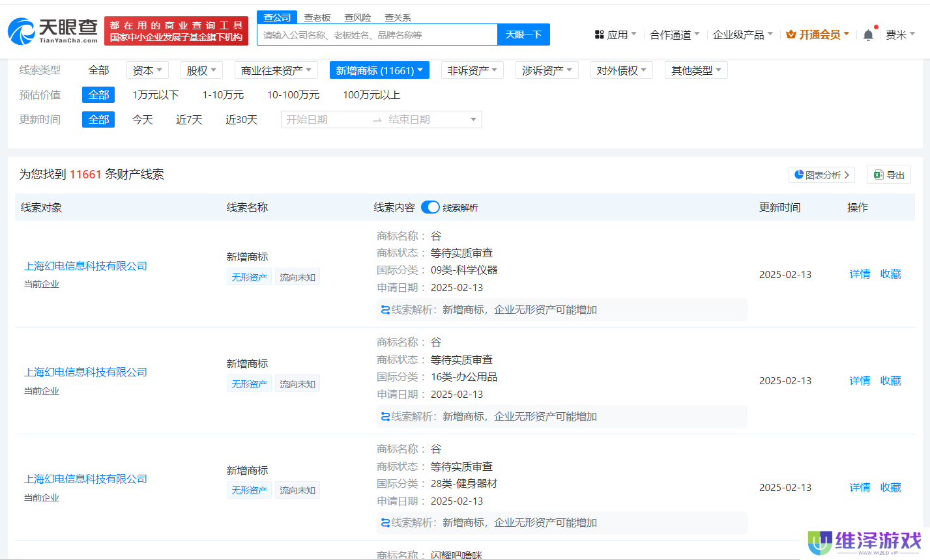Click the 导出 Excel export icon

[878, 175]
